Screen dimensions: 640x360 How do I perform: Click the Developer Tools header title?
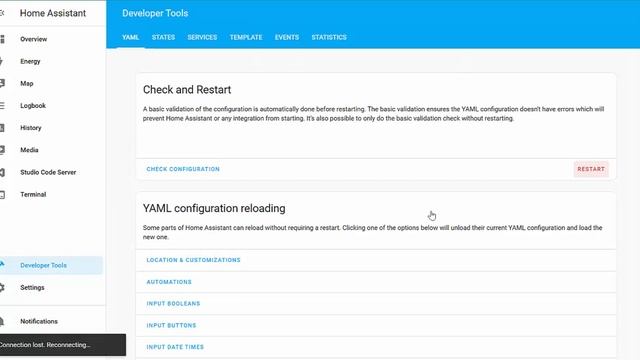(x=155, y=13)
